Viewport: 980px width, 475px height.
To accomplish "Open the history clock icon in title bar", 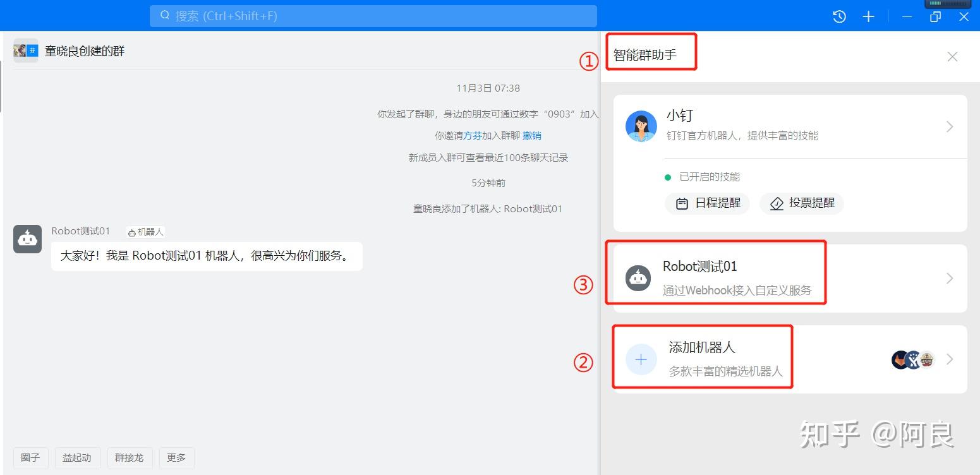I will tap(839, 16).
